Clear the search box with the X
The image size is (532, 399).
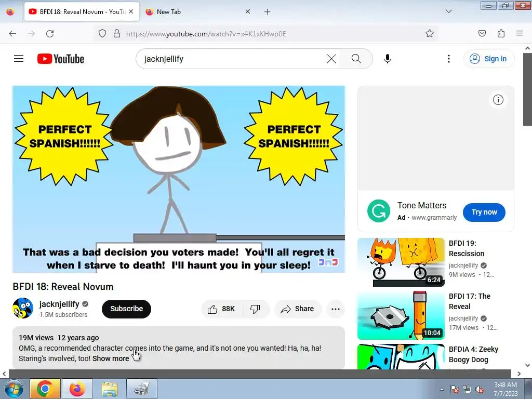pos(331,59)
